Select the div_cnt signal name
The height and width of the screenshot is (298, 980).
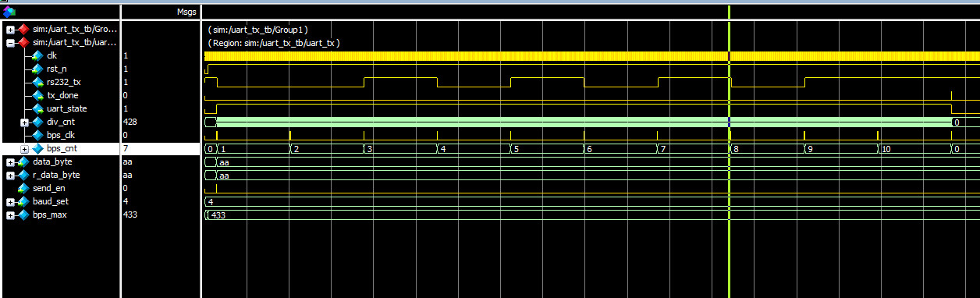click(x=60, y=122)
